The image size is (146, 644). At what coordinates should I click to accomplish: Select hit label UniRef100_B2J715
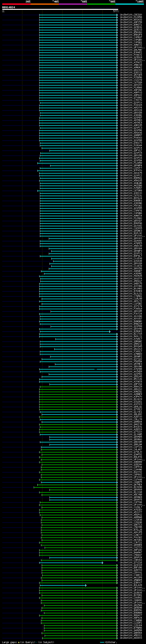(x=131, y=334)
